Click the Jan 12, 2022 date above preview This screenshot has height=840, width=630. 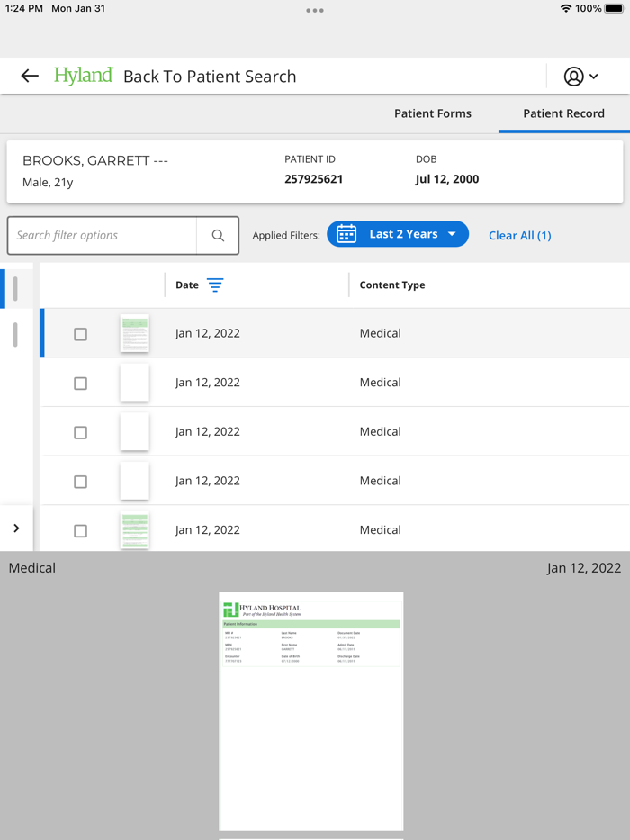coord(584,568)
